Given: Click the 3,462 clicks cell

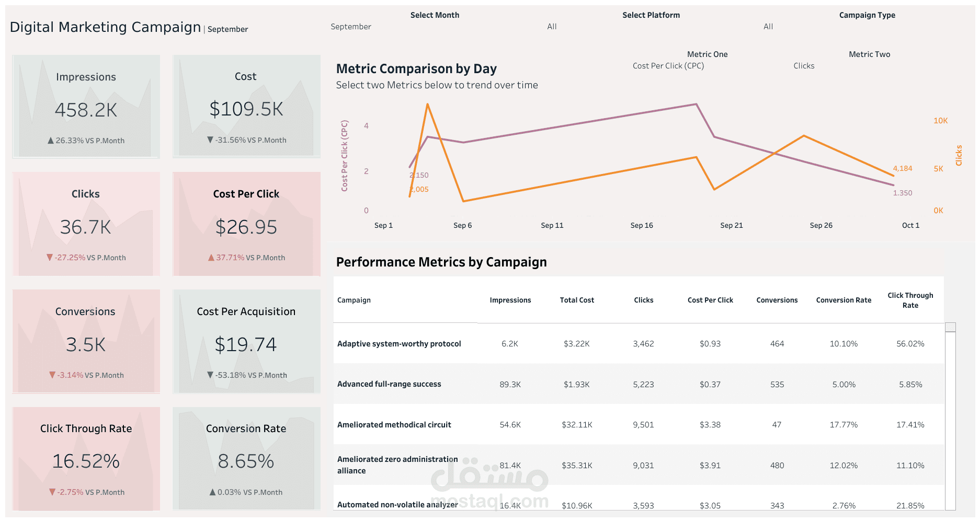Looking at the screenshot, I should pyautogui.click(x=644, y=344).
